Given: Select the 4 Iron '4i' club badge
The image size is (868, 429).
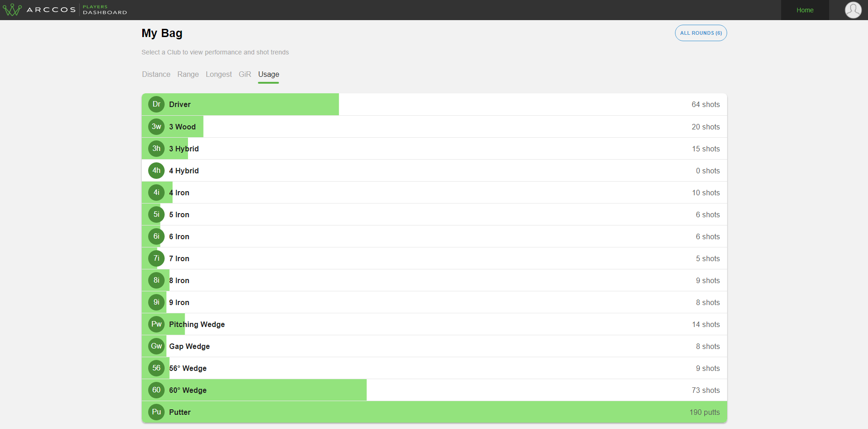Looking at the screenshot, I should [156, 193].
